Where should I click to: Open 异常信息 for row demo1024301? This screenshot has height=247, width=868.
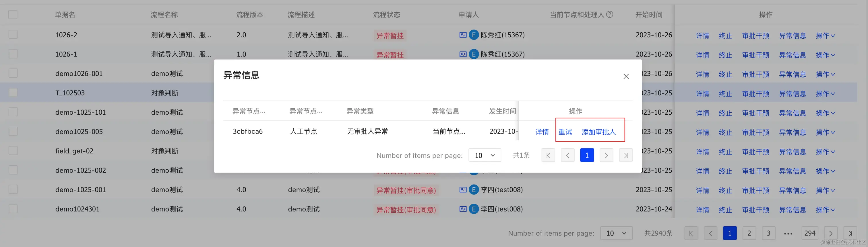tap(793, 210)
